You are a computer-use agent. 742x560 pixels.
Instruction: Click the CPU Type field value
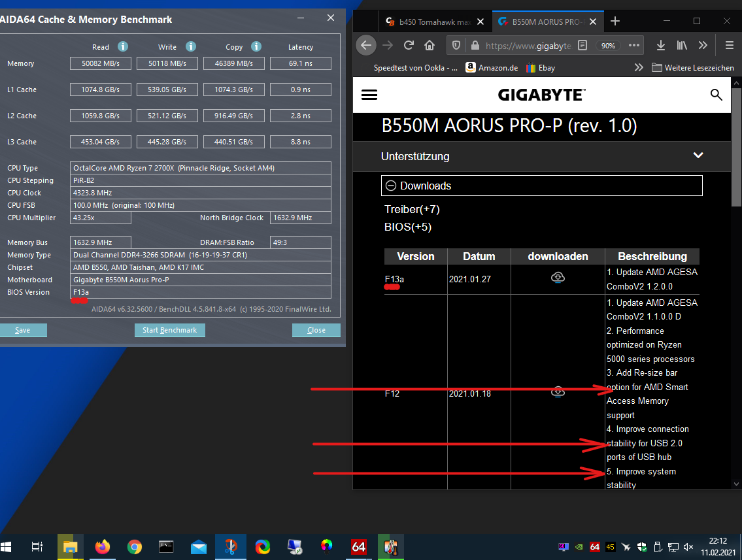pos(201,168)
